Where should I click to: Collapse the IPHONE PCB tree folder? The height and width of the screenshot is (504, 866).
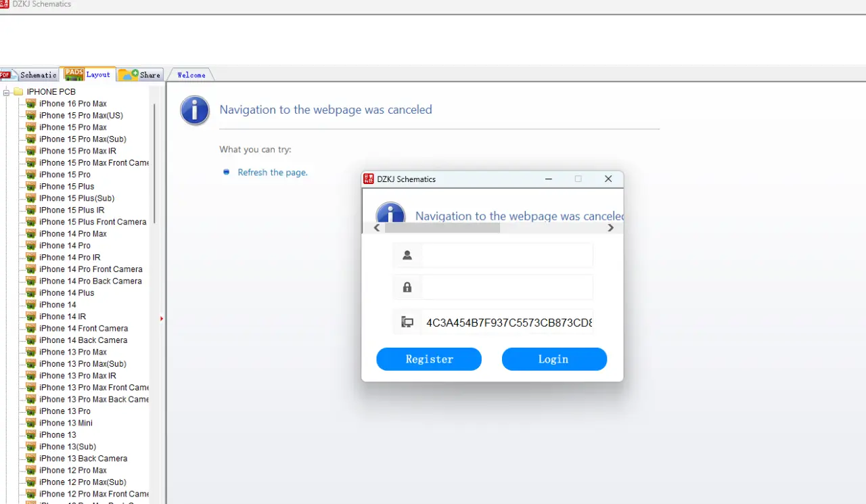point(7,92)
